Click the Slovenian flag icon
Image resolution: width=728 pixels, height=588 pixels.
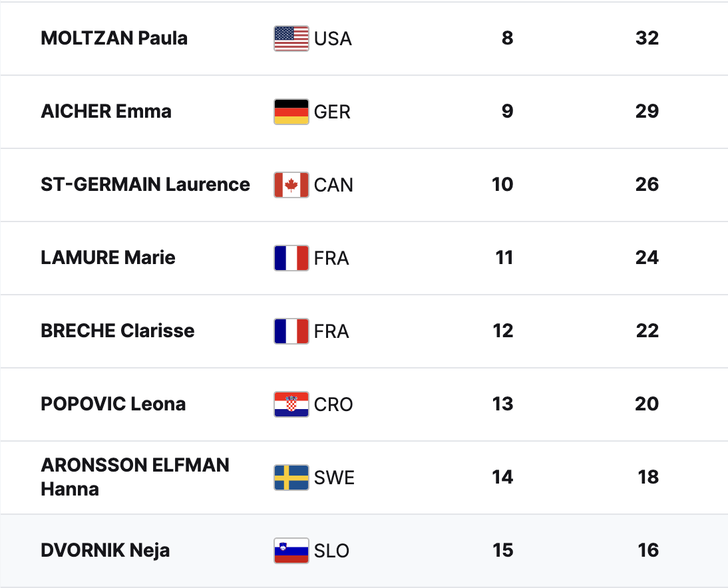[291, 550]
